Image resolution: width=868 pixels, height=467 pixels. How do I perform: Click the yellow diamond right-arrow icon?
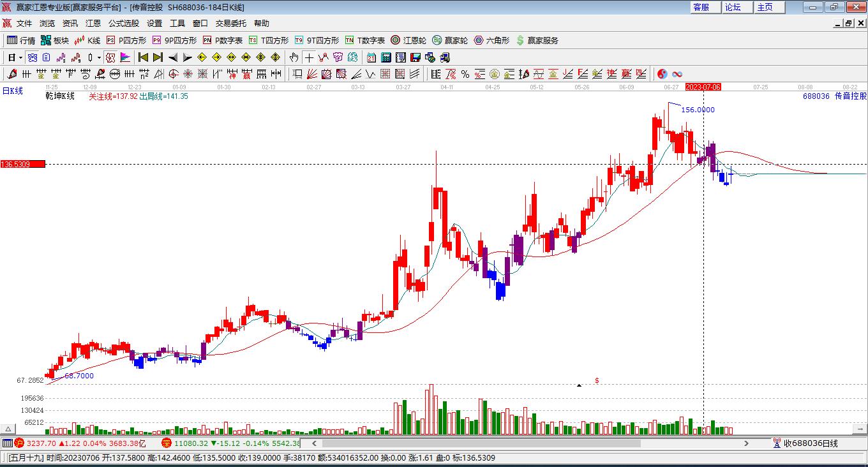tap(216, 57)
